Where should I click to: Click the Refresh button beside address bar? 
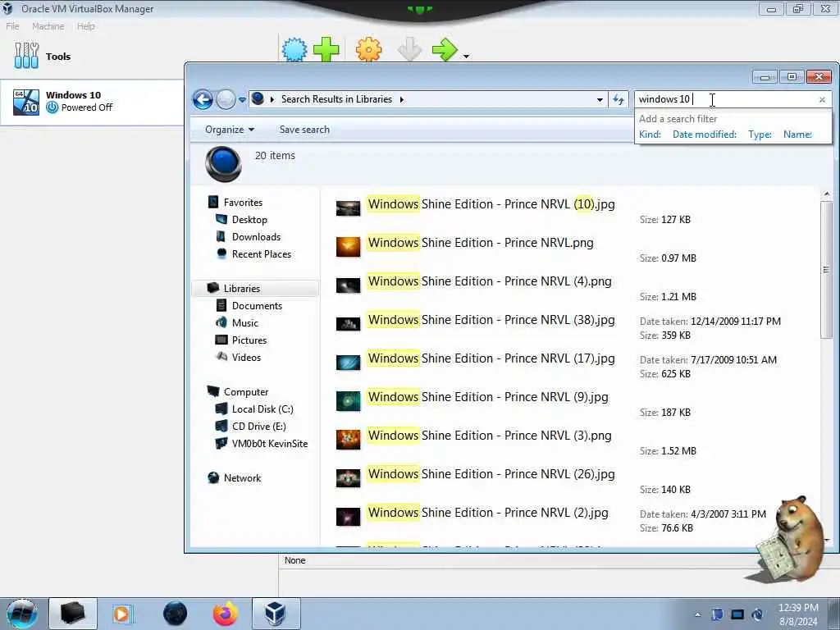pos(619,99)
